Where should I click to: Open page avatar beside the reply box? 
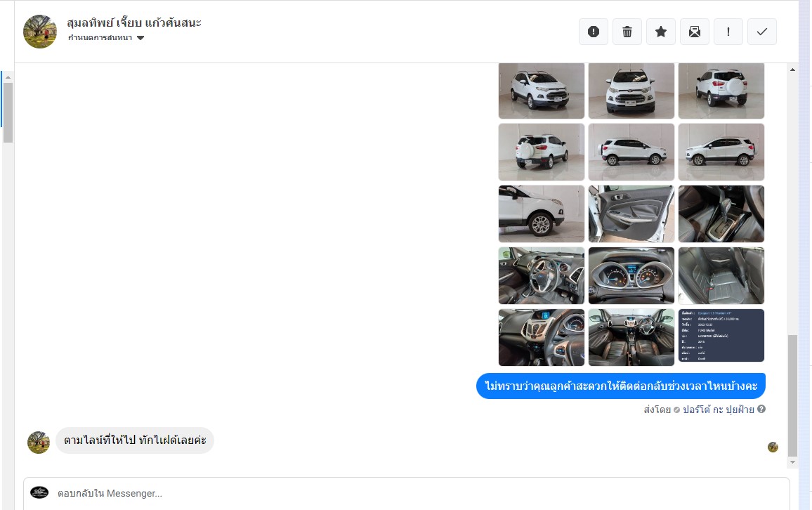[39, 492]
